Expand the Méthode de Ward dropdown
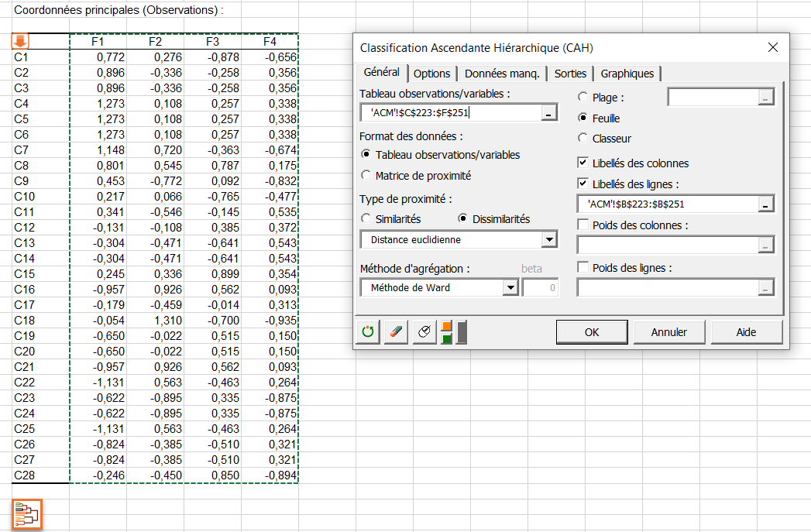 [x=510, y=288]
